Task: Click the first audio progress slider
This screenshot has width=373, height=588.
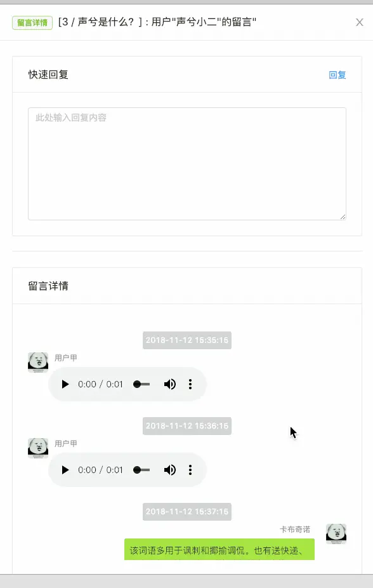Action: click(x=141, y=384)
